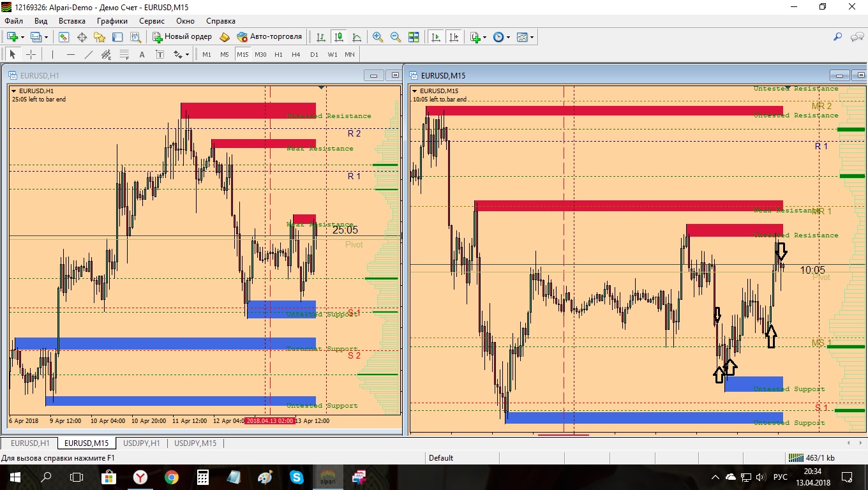Select the crosshair tool
Screen dimensions: 868x490
coord(30,54)
